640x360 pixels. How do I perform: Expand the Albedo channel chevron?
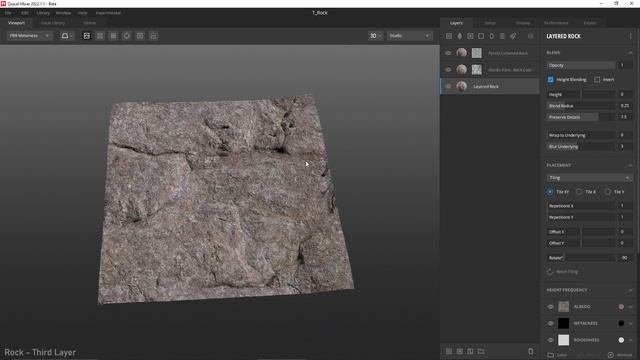(x=631, y=307)
